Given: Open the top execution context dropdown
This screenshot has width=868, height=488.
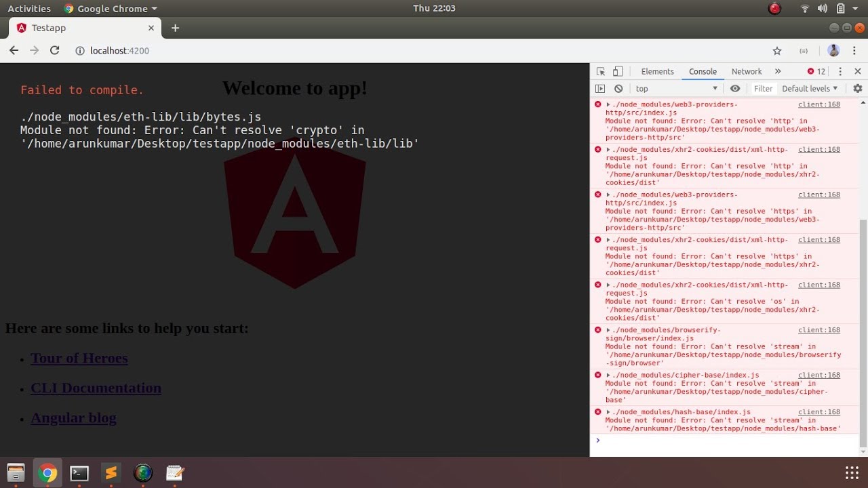Looking at the screenshot, I should [676, 88].
